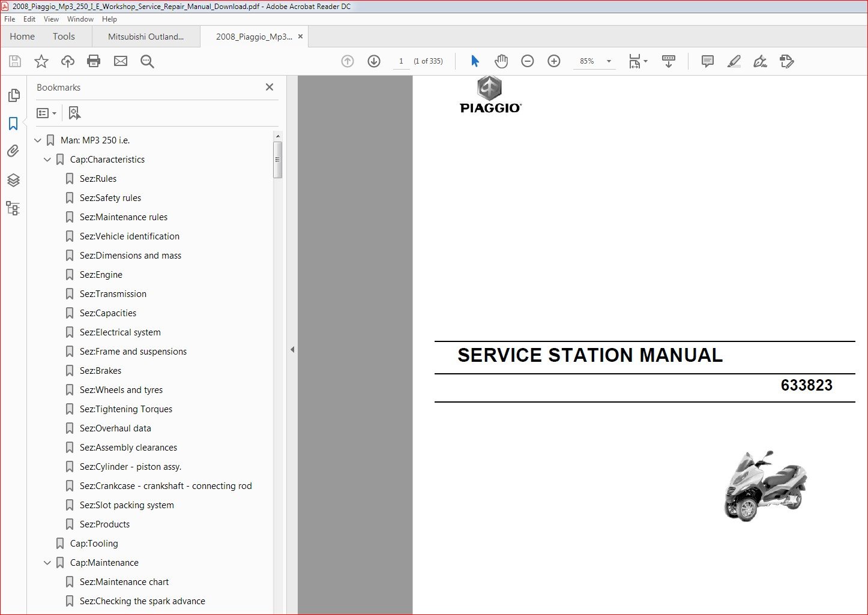Jump to Sez:Wheels and tyres bookmark
Viewport: 868px width, 615px height.
pyautogui.click(x=121, y=390)
